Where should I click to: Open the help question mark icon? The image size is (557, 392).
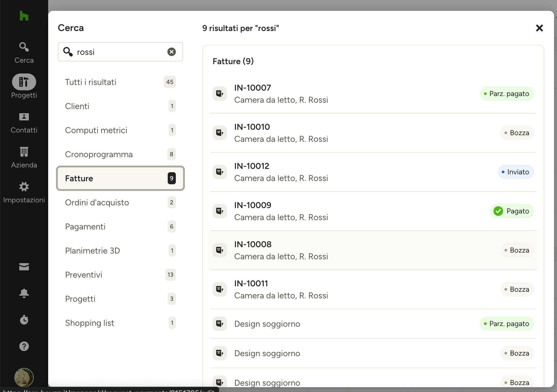[24, 346]
